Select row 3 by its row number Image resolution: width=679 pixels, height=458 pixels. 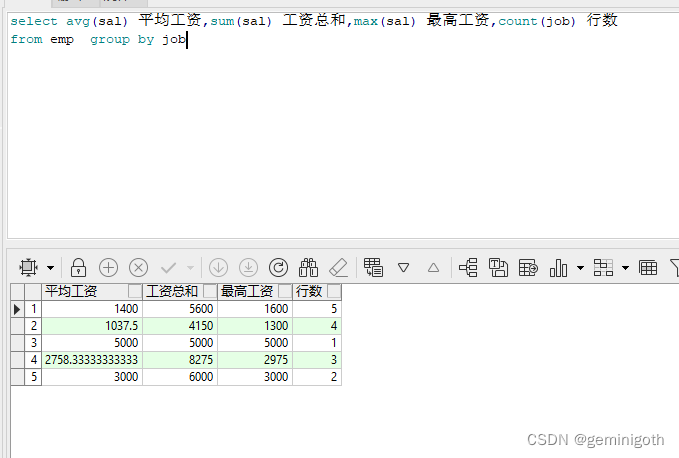click(33, 343)
